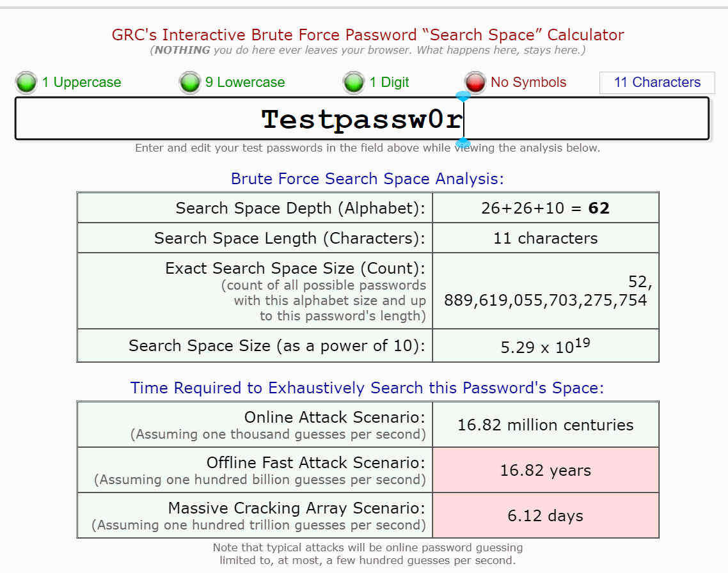Click the 5.29 x 10^19 power value

546,346
